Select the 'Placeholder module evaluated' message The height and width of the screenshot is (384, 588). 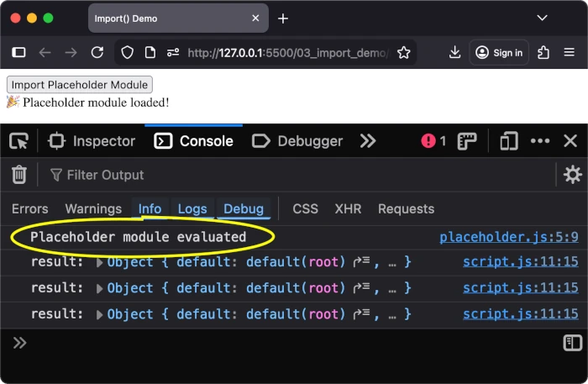tap(139, 237)
